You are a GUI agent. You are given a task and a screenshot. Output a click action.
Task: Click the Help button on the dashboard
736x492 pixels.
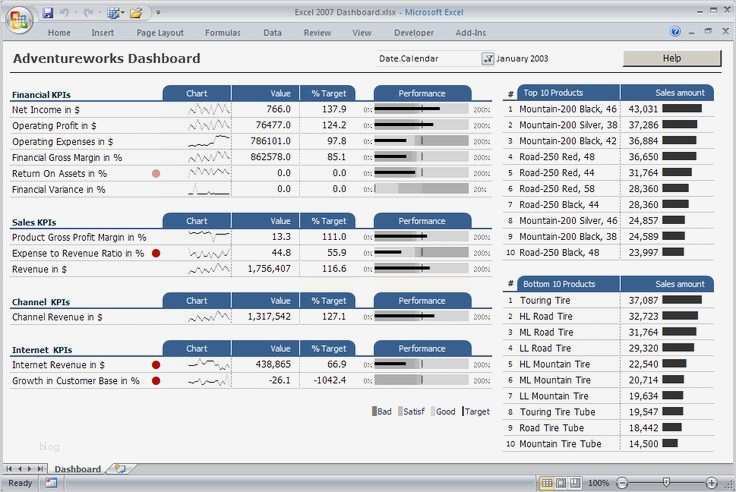point(672,58)
